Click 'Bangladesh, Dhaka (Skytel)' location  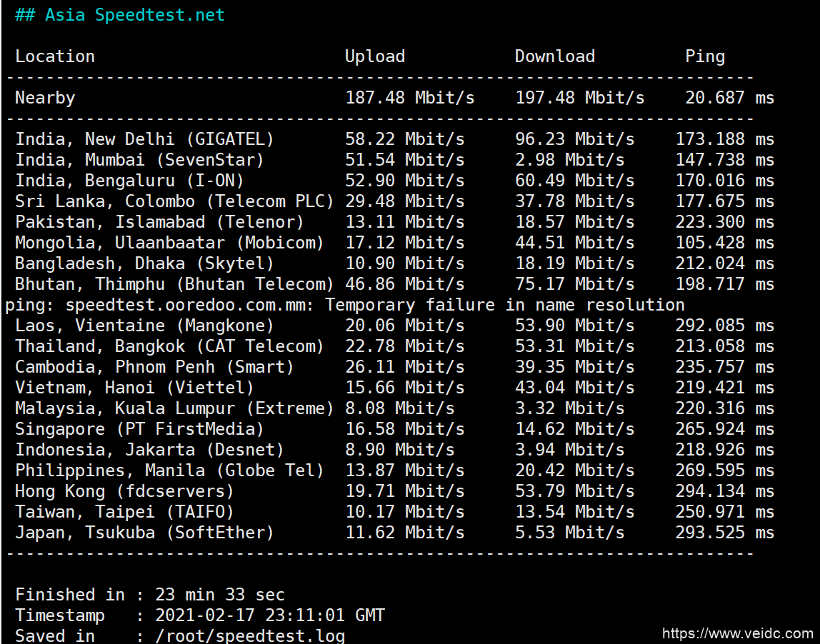tap(144, 263)
